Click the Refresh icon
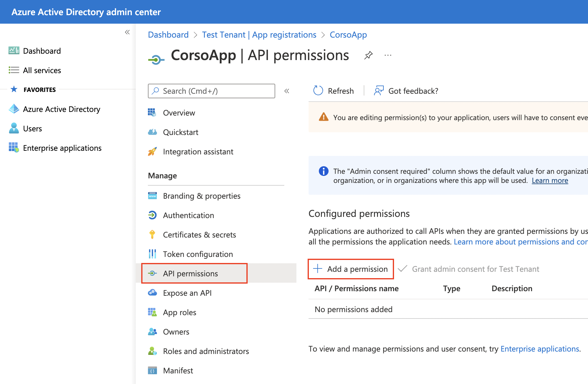 318,90
